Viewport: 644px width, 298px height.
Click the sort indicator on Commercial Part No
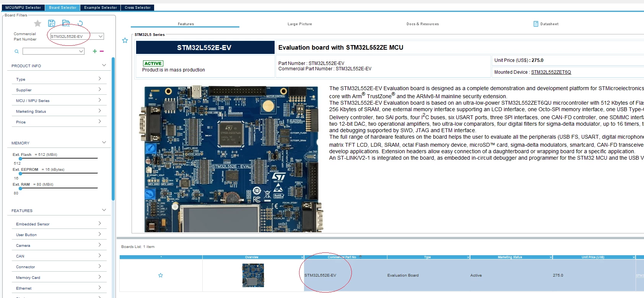pyautogui.click(x=360, y=257)
